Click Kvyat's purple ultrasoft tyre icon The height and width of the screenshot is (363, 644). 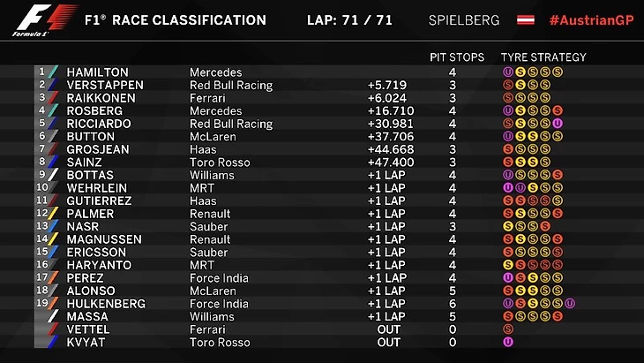(508, 342)
